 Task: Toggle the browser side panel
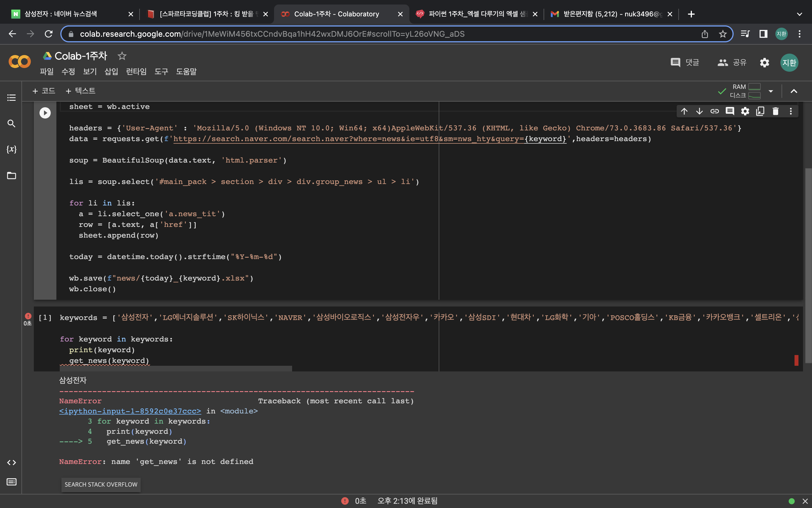tap(763, 34)
